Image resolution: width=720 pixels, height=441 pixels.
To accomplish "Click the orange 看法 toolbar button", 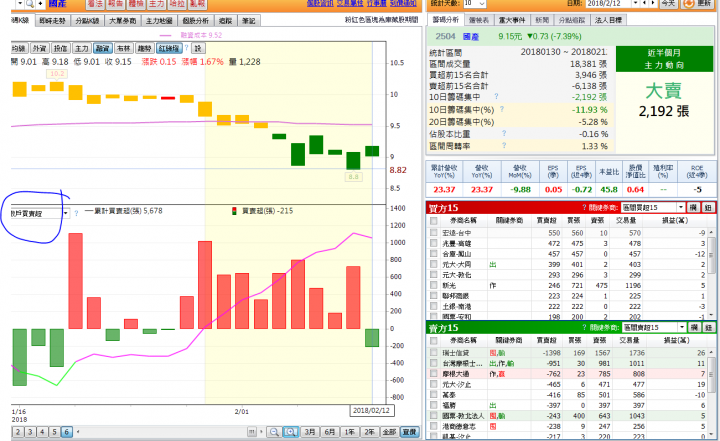I will (x=95, y=4).
